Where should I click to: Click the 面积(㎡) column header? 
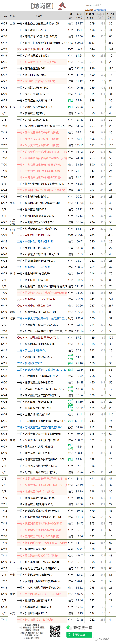(79, 16)
